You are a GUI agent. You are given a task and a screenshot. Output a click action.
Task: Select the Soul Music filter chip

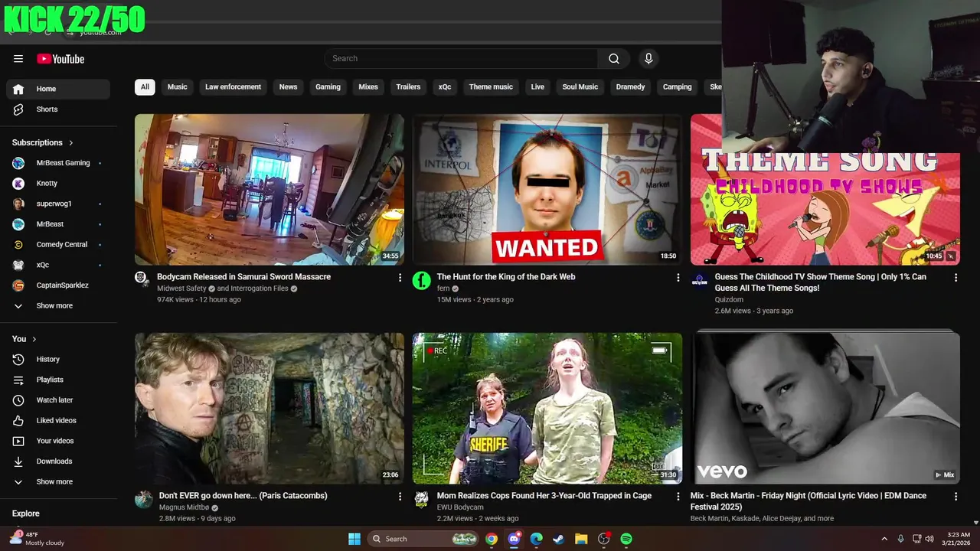click(x=580, y=87)
